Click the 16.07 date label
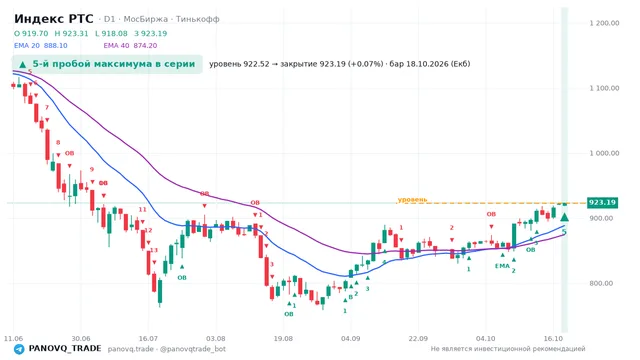 coord(148,339)
